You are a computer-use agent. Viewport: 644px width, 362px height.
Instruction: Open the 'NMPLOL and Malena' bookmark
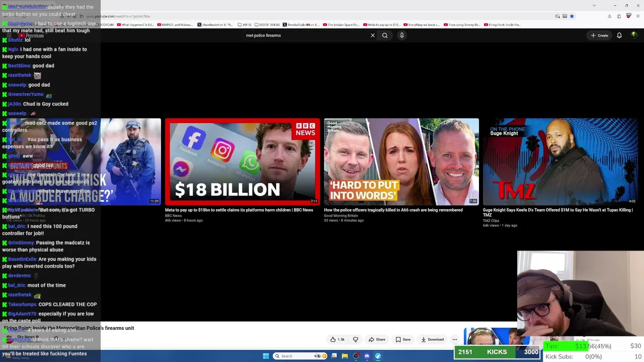pos(176,25)
